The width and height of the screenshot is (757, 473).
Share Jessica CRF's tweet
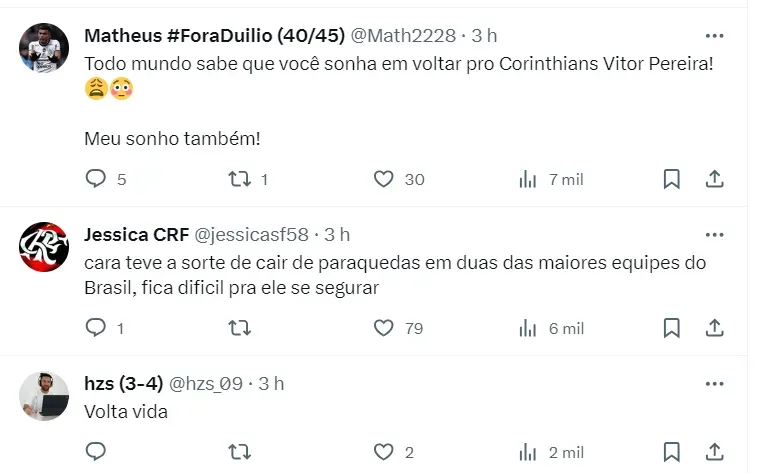(x=715, y=328)
